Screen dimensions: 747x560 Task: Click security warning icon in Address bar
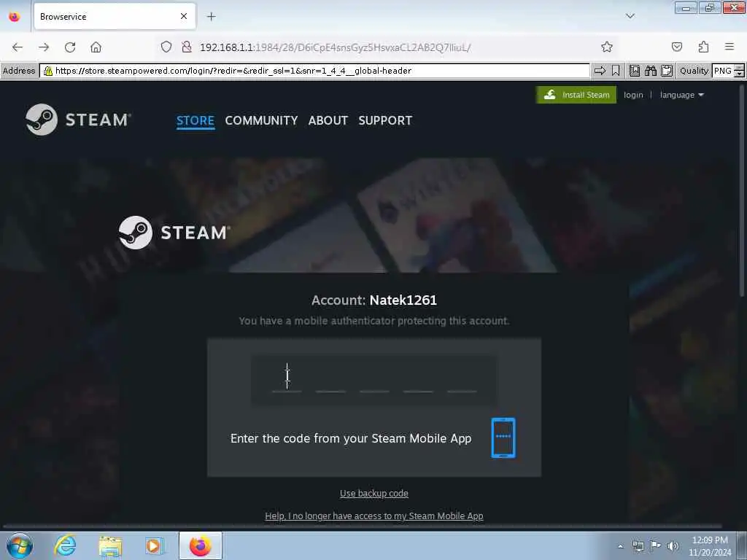[x=47, y=71]
